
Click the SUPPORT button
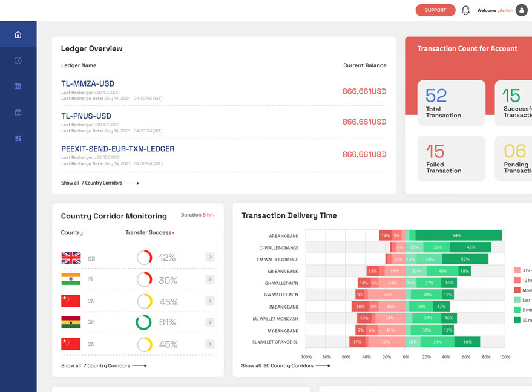tap(435, 10)
